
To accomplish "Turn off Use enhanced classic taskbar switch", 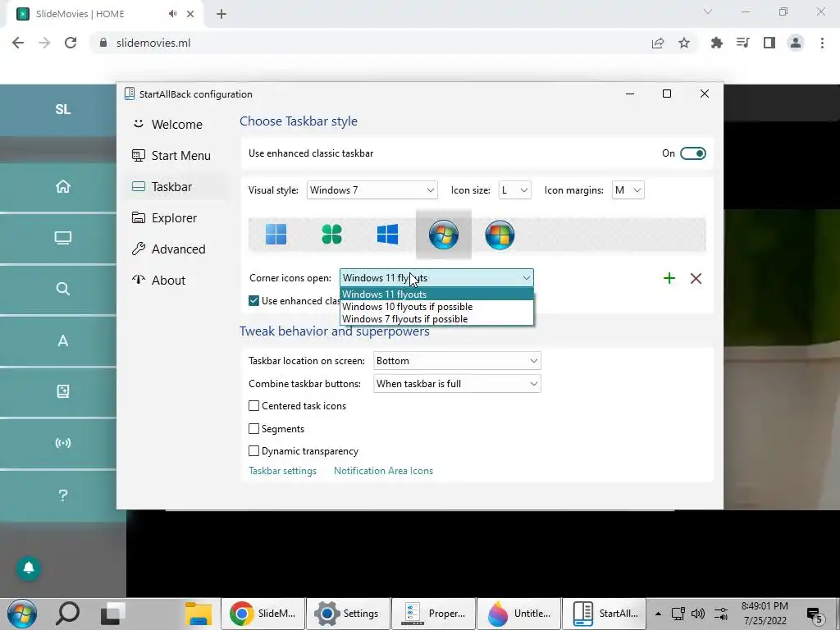I will pos(692,153).
